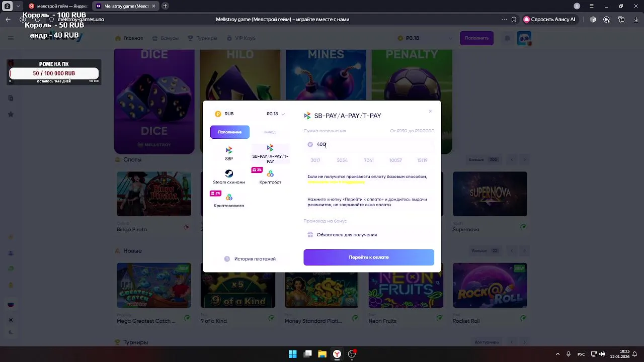Open the Бонусы nav item
644x362 pixels.
coord(166,38)
